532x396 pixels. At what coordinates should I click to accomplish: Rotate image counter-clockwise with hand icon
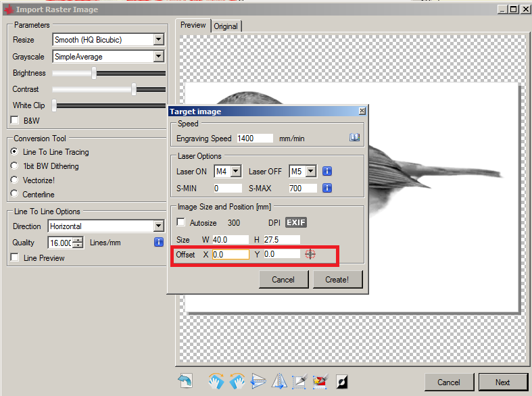237,381
